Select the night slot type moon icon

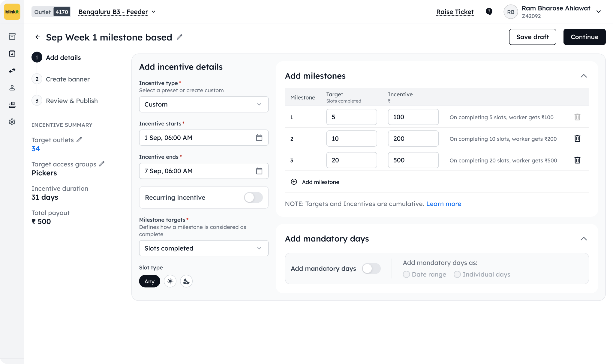[x=186, y=281]
